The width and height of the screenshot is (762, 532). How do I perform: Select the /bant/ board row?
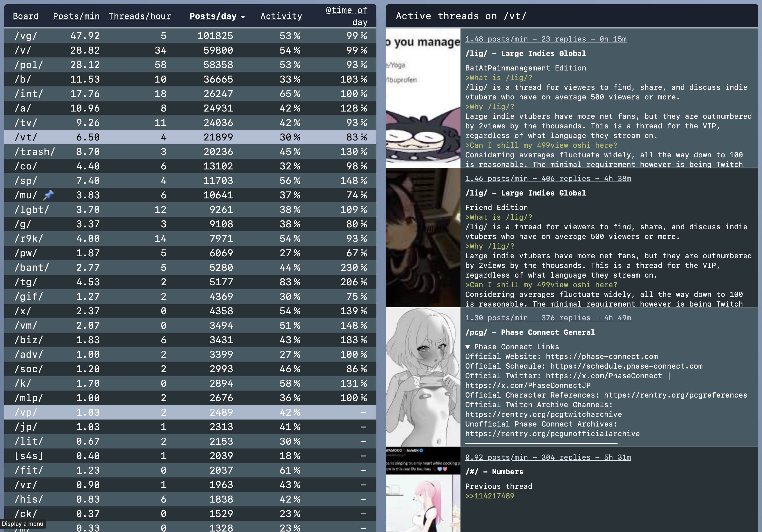tap(190, 268)
